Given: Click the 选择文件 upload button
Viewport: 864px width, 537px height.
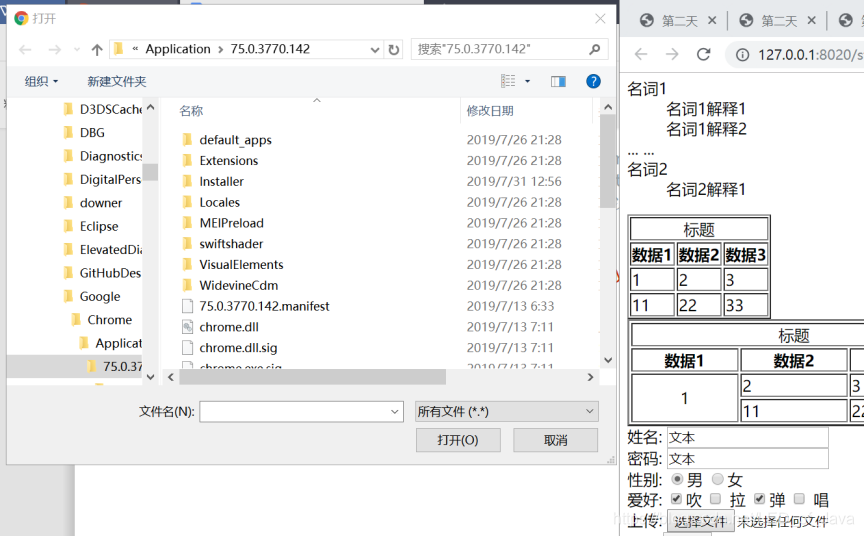Looking at the screenshot, I should (x=700, y=521).
